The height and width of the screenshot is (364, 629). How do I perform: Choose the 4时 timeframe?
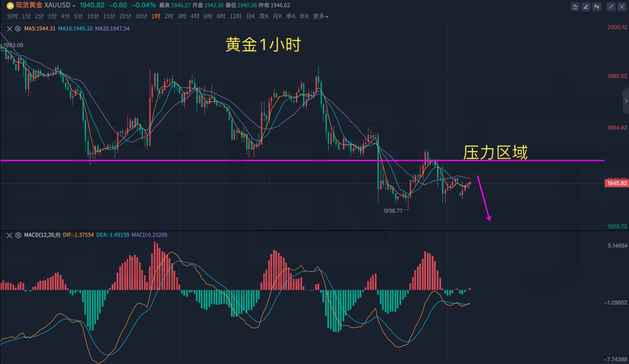(x=195, y=16)
